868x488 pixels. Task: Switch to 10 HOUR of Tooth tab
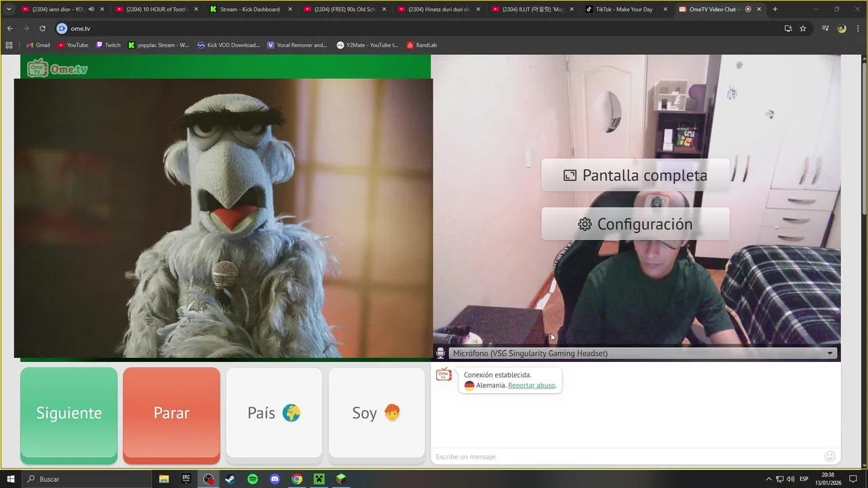tap(156, 9)
